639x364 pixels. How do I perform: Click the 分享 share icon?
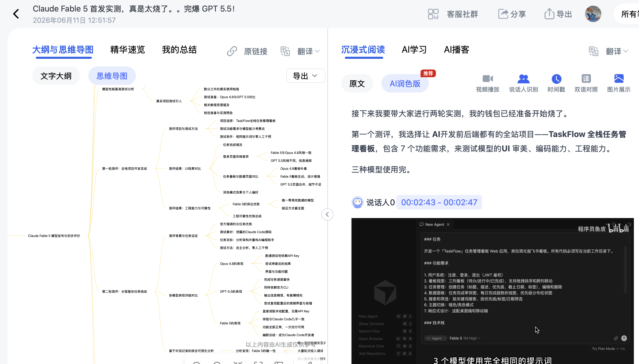(503, 14)
